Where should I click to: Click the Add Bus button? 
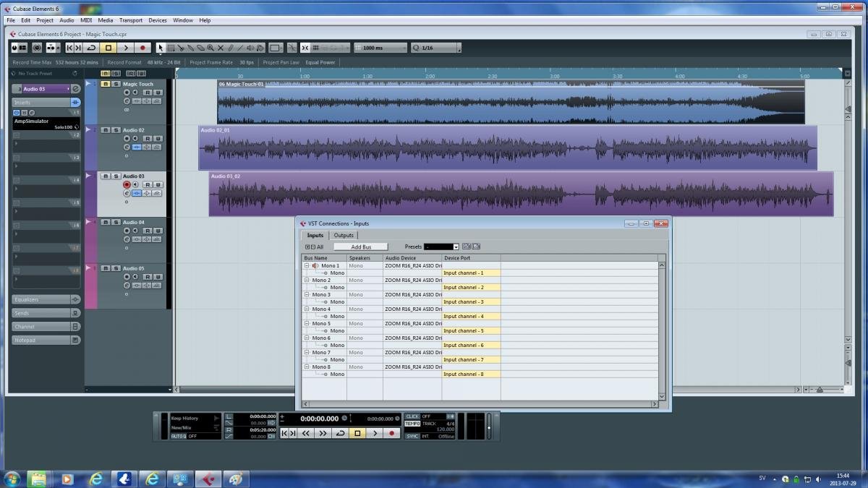[x=361, y=247]
